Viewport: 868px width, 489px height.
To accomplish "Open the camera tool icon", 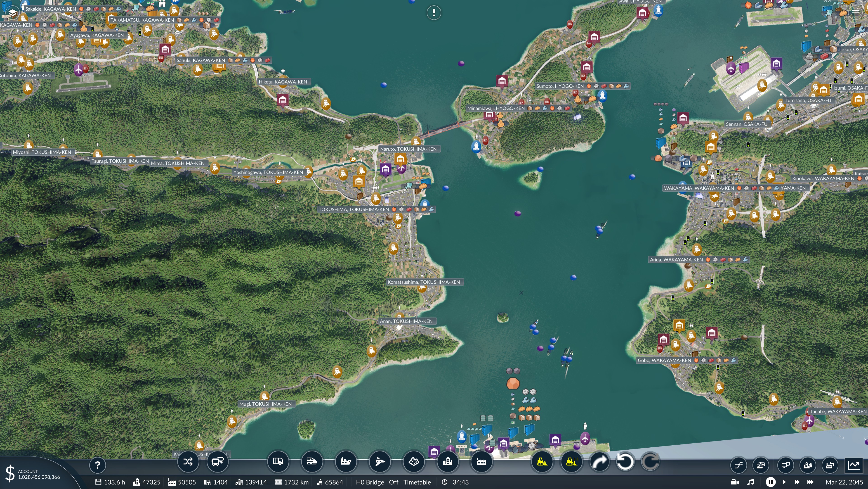I will (735, 482).
